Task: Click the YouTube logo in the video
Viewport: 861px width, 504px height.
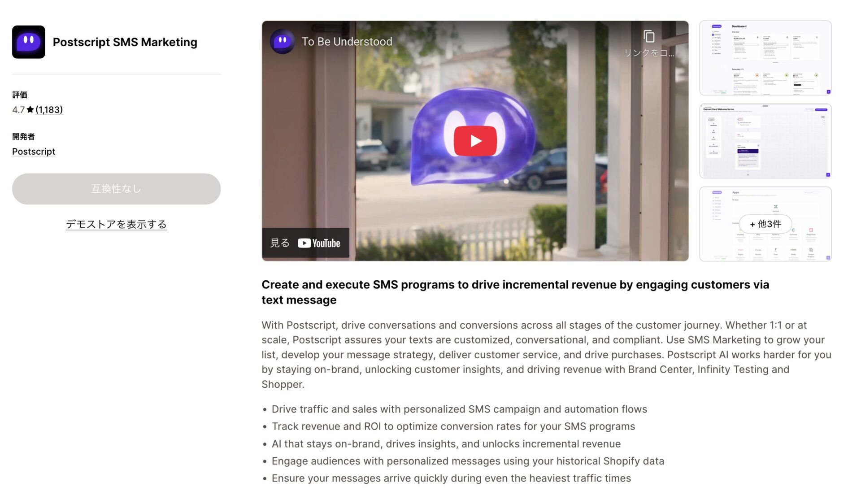Action: [x=319, y=243]
